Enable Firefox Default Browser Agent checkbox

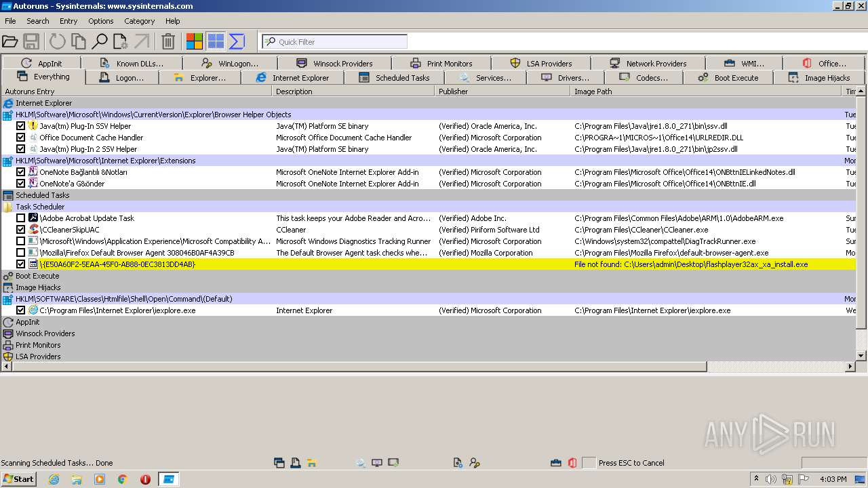pyautogui.click(x=21, y=253)
